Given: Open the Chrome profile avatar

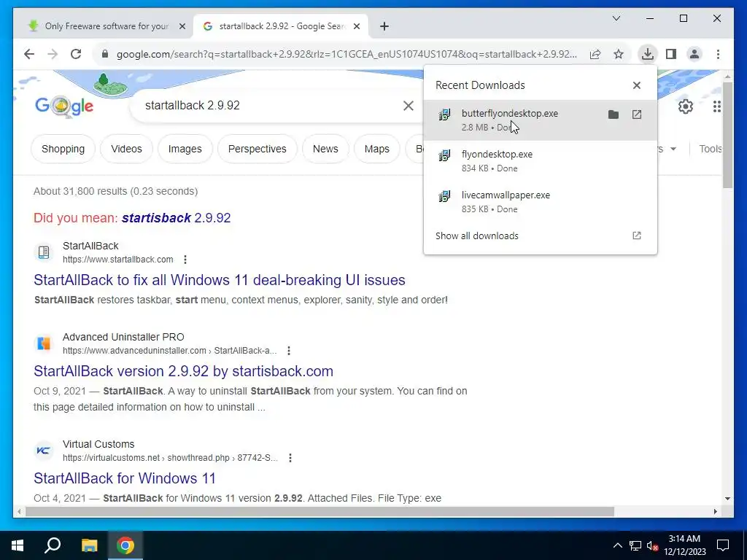Looking at the screenshot, I should coord(694,54).
